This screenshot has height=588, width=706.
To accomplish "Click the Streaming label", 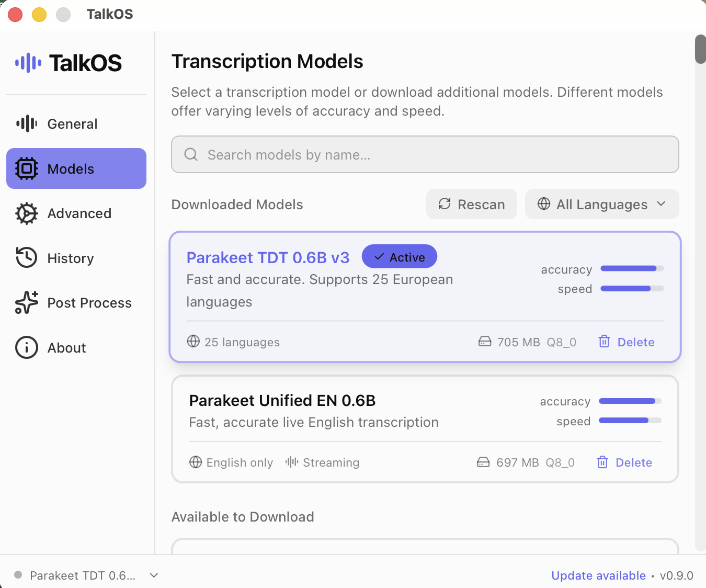I will click(x=331, y=462).
